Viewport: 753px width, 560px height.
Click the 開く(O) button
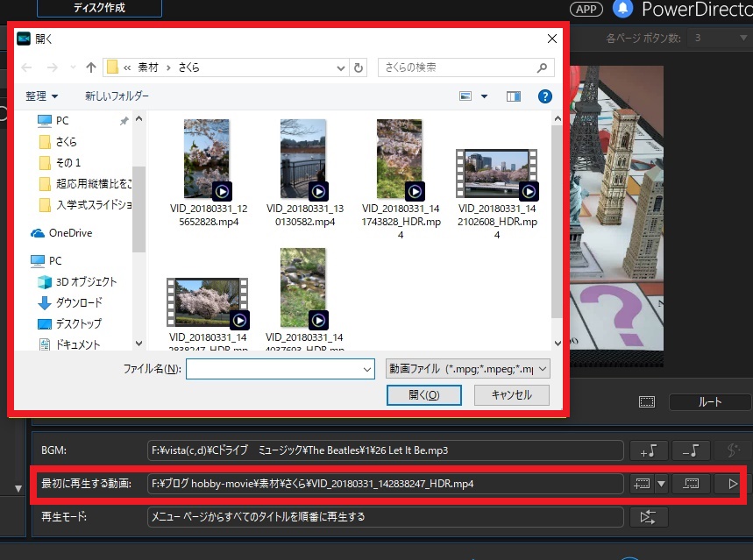[x=424, y=394]
